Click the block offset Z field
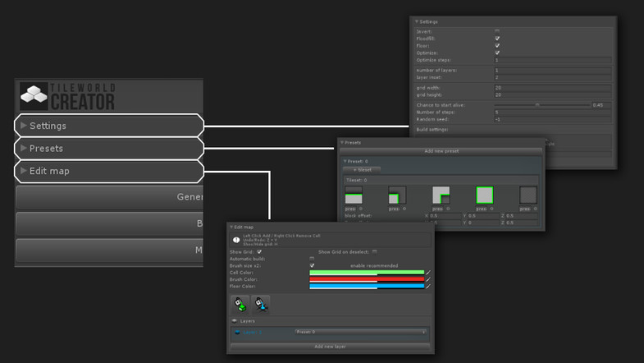Viewport: 644px width, 363px height. point(521,215)
